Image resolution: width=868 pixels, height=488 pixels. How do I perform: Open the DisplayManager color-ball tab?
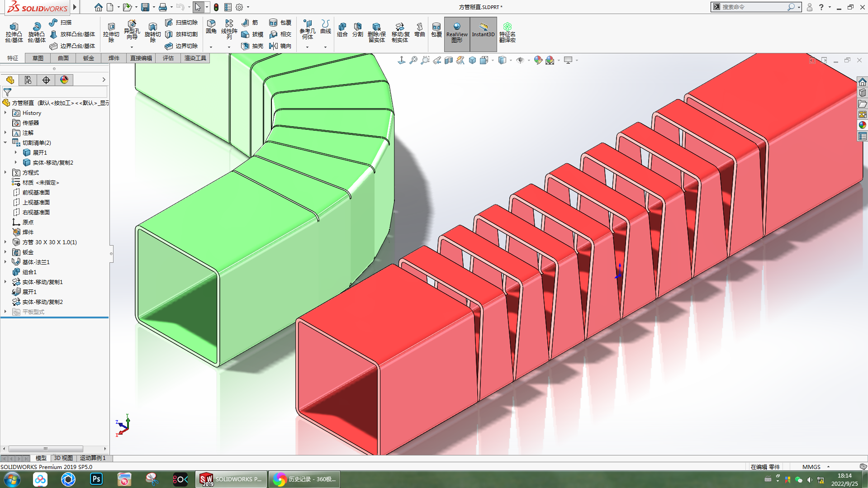coord(64,80)
